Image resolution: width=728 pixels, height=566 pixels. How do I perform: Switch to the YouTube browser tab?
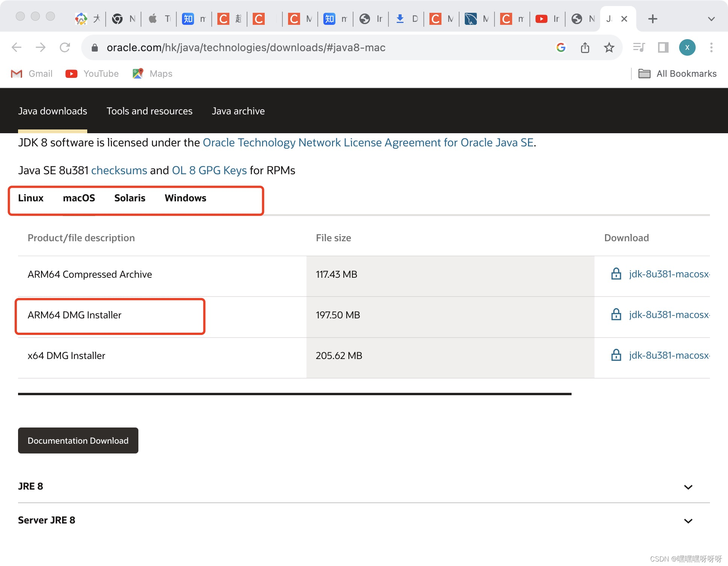548,19
